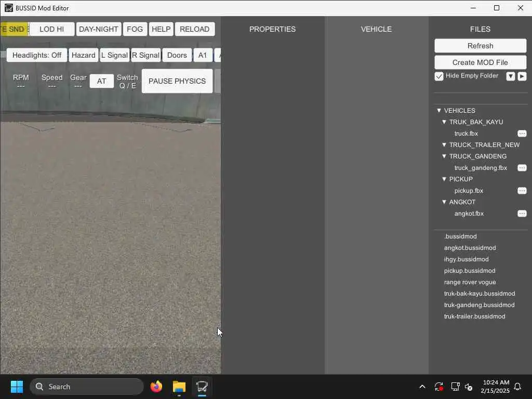Select truck_gandeng.fbx in the tree

[481, 168]
